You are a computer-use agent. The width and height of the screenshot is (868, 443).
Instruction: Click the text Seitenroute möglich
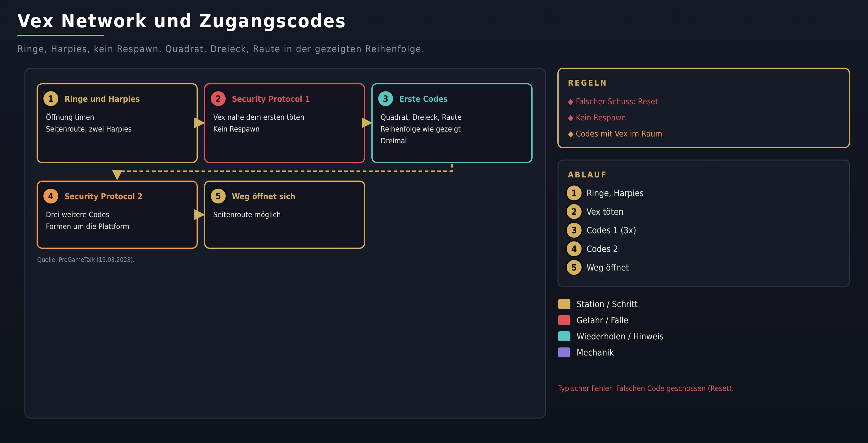point(247,214)
